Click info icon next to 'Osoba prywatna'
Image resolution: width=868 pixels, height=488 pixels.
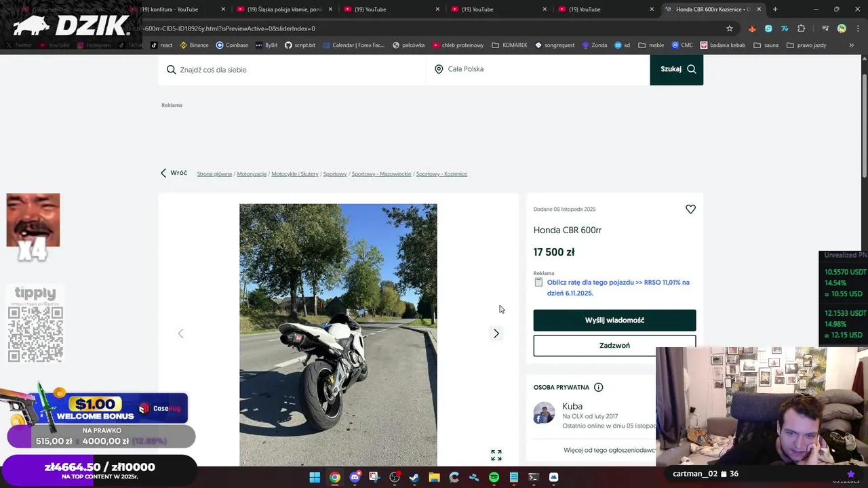[598, 388]
